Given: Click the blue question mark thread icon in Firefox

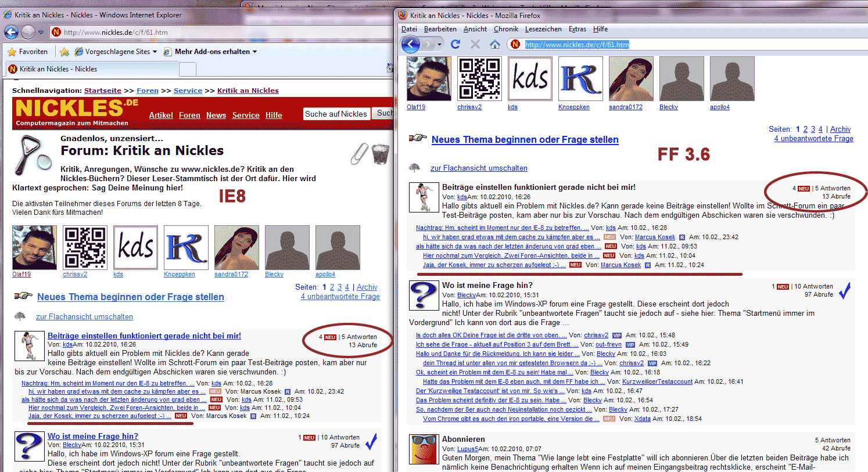Looking at the screenshot, I should pos(424,296).
